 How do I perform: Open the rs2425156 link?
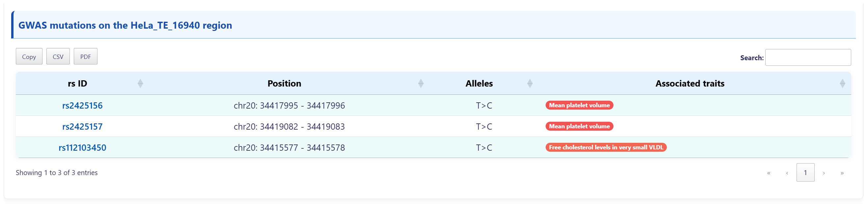pos(82,106)
